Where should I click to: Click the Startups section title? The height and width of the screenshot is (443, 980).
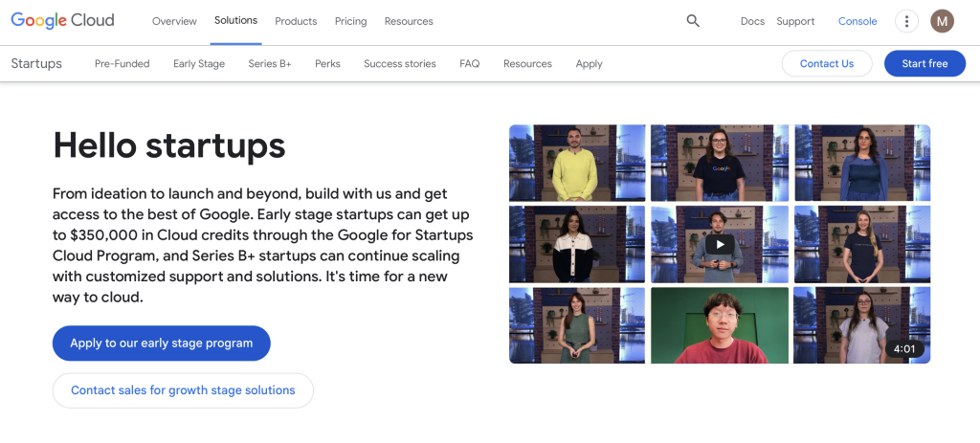point(36,64)
